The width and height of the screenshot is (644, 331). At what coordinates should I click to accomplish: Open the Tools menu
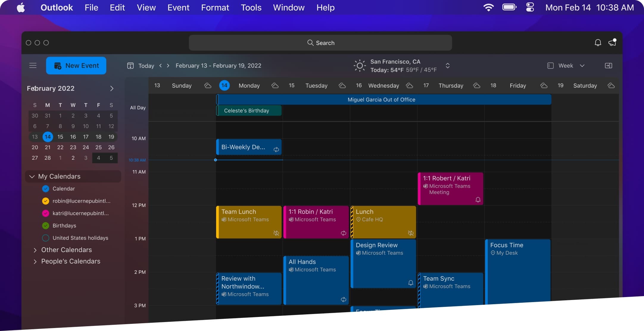[251, 7]
